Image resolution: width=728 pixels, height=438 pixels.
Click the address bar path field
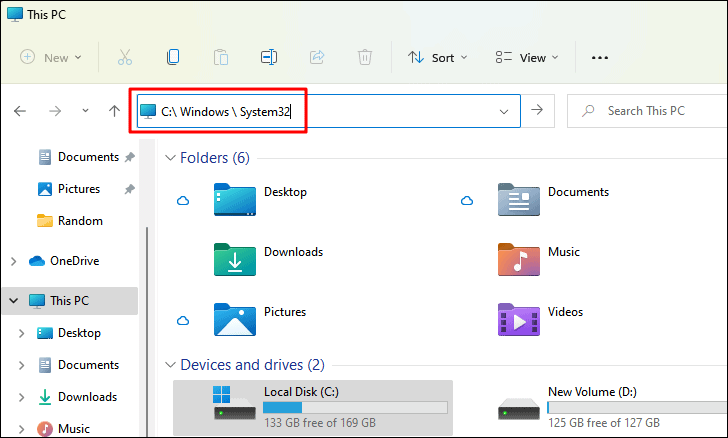click(329, 111)
